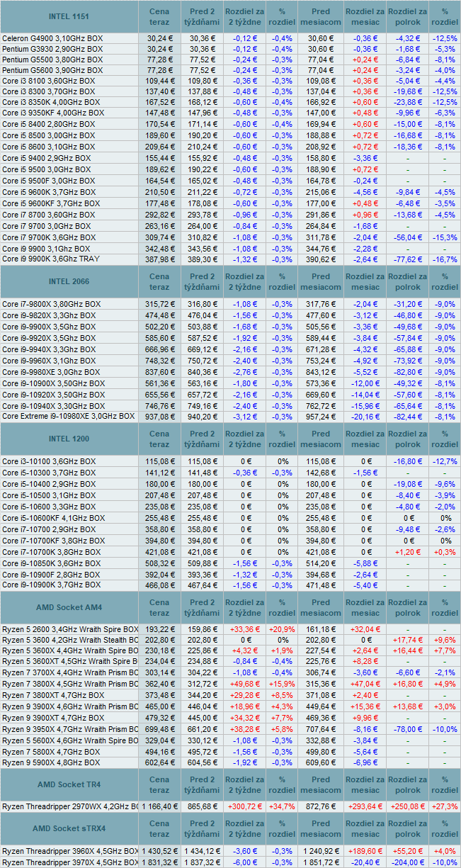This screenshot has width=461, height=868.
Task: Select Ryzen 5 3600 4,2GHz Wraith Stealth row
Action: click(70, 640)
